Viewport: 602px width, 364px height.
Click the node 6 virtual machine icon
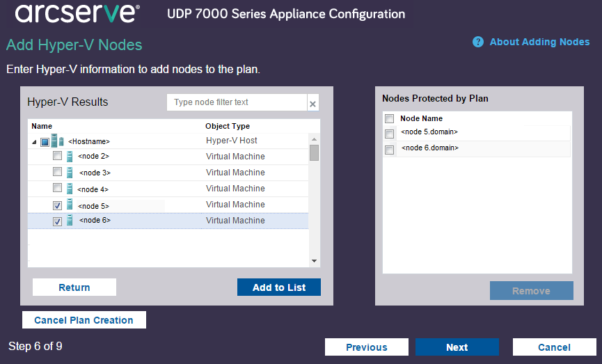tap(70, 221)
